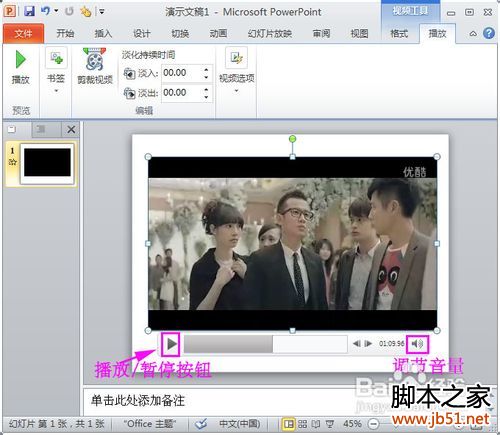The image size is (500, 435).
Task: Open the 文件 File tab
Action: point(23,33)
